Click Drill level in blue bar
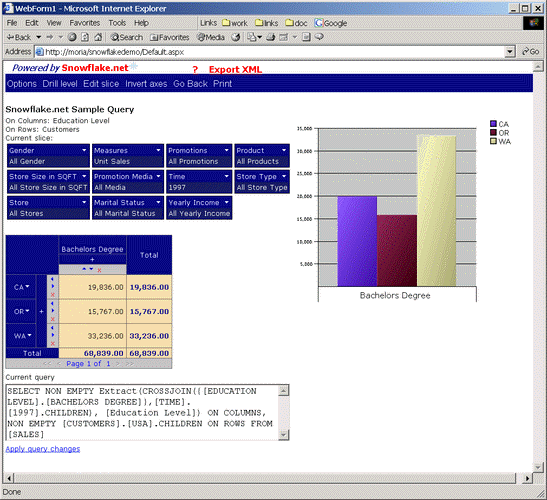 pos(60,84)
